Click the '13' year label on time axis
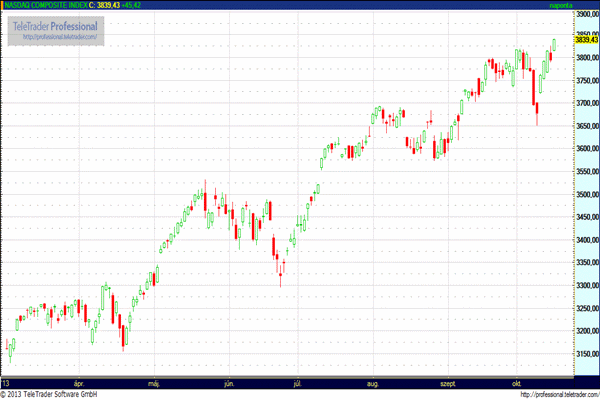 pos(6,383)
